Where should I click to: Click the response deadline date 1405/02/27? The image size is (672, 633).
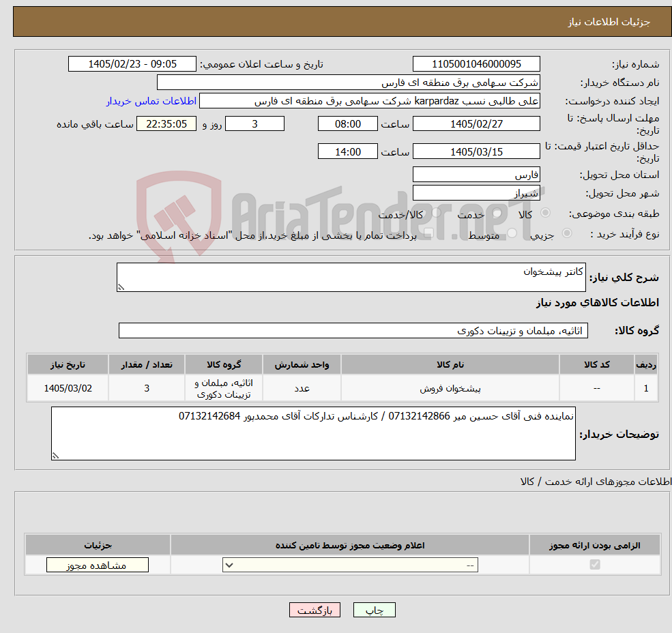[x=476, y=124]
